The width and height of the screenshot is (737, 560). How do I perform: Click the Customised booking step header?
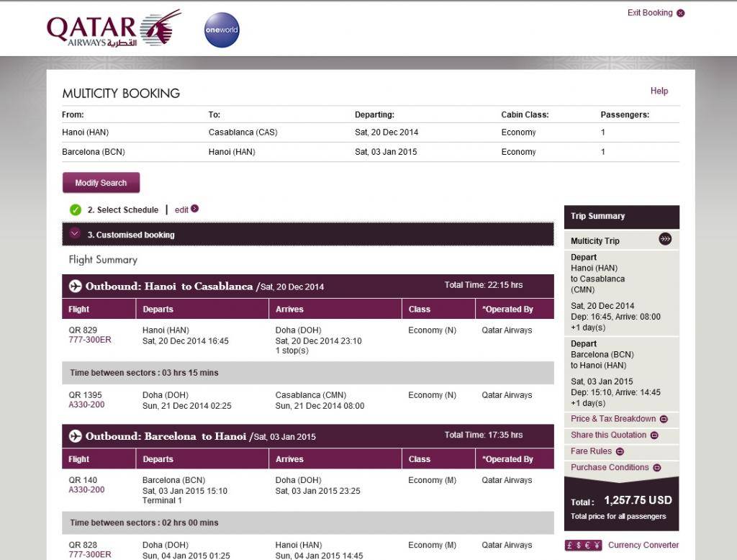point(308,234)
